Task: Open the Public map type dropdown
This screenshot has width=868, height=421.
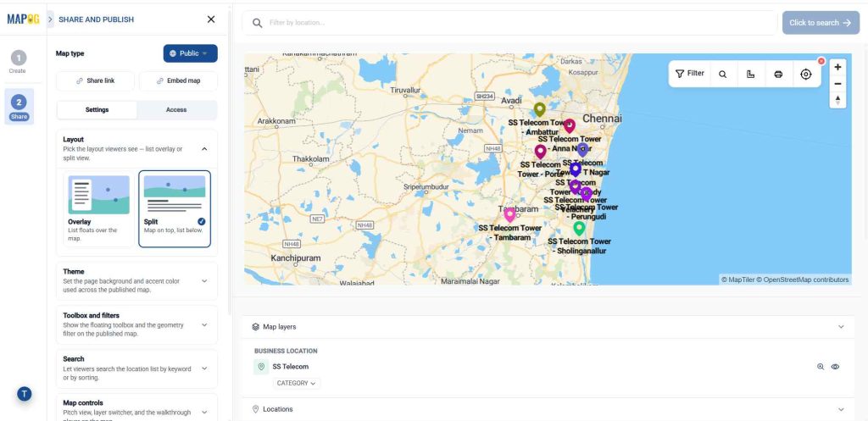Action: pos(191,53)
